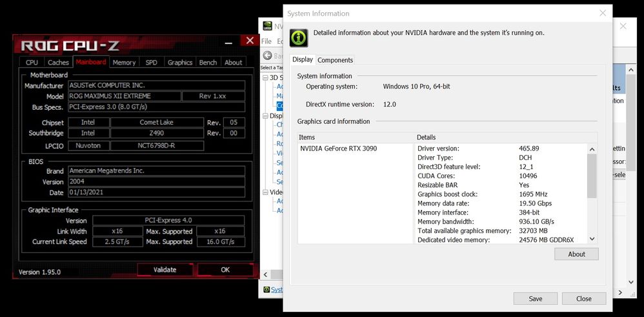Viewport: 644px width, 317px height.
Task: Click the Validate button in CPU-Z
Action: point(165,270)
